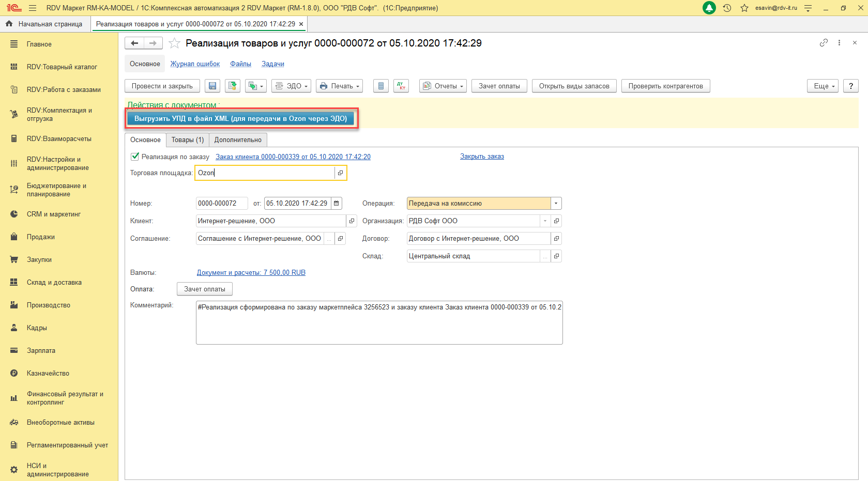
Task: Expand the ЭДО dropdown button
Action: (292, 86)
